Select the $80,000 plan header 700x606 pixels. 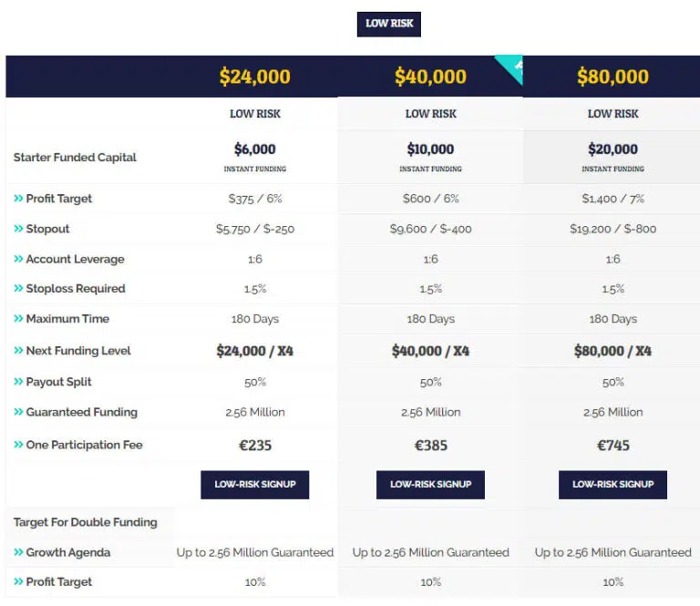(x=612, y=77)
